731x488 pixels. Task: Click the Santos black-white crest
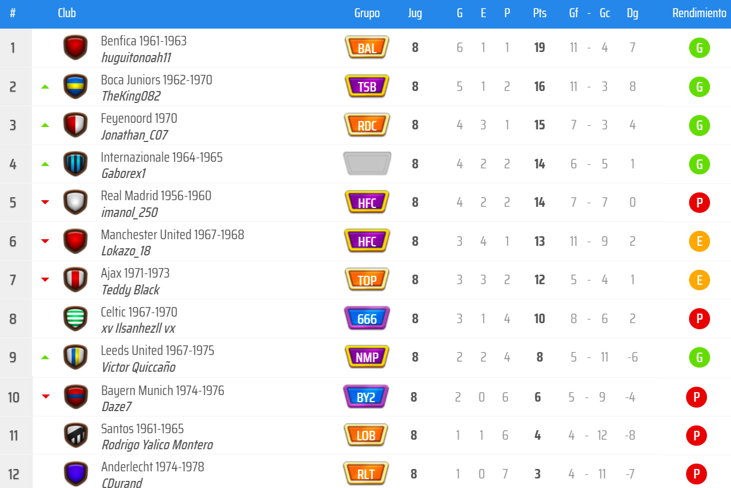point(76,435)
